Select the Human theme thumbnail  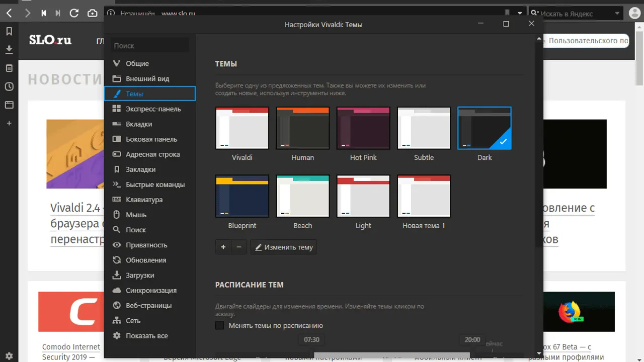coord(302,128)
